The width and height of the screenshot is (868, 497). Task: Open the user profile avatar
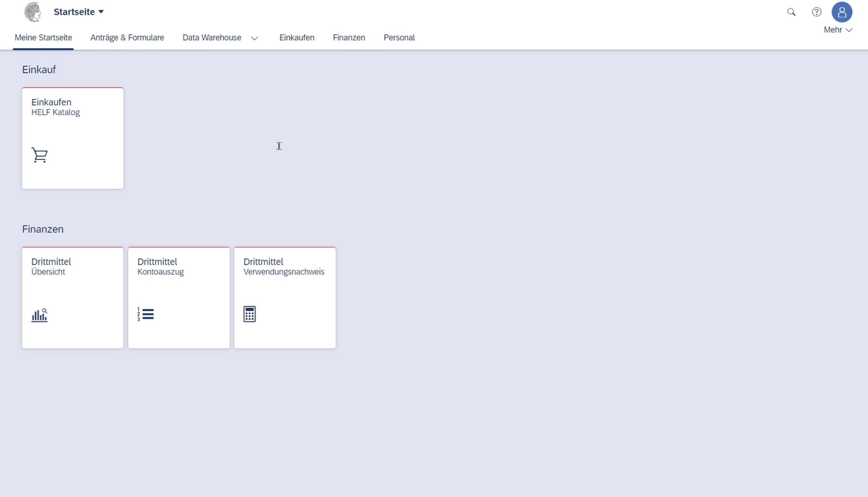click(x=842, y=12)
